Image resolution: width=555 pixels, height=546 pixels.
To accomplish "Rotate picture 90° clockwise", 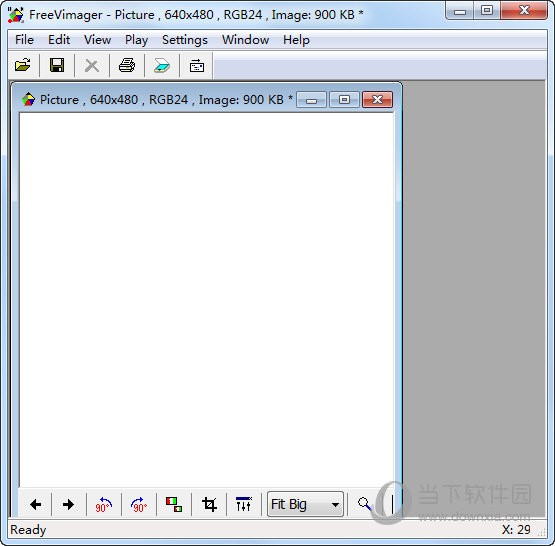I will pyautogui.click(x=138, y=504).
